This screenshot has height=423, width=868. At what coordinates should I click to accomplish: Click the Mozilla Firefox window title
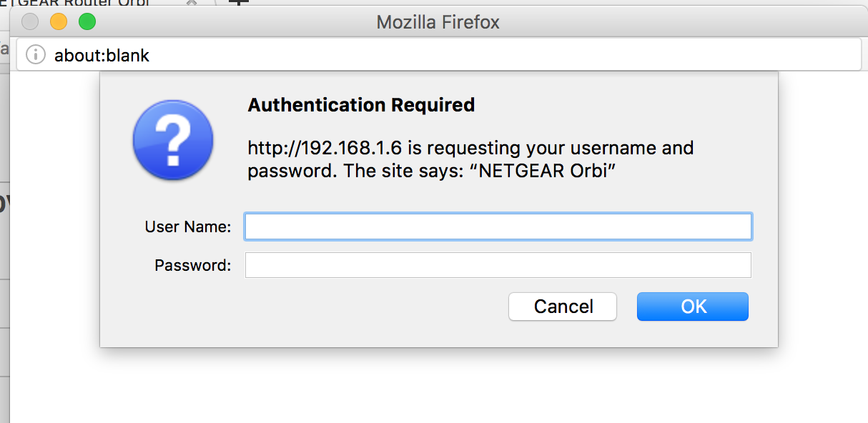[438, 22]
